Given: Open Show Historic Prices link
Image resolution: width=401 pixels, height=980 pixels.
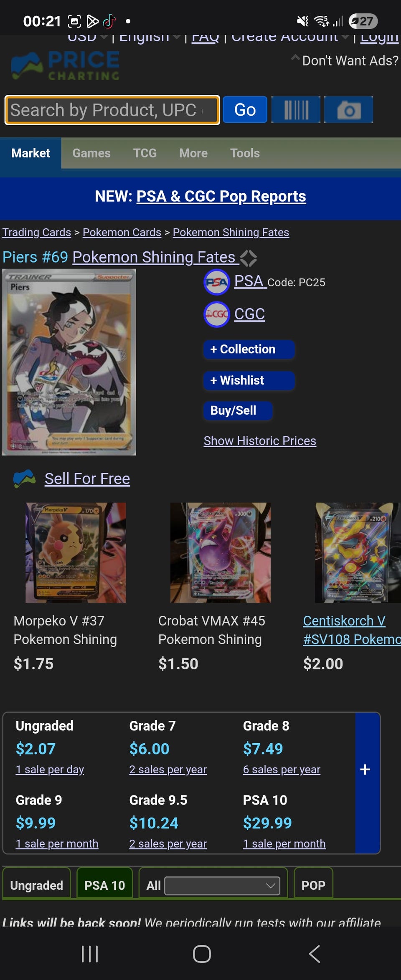Looking at the screenshot, I should (x=260, y=441).
